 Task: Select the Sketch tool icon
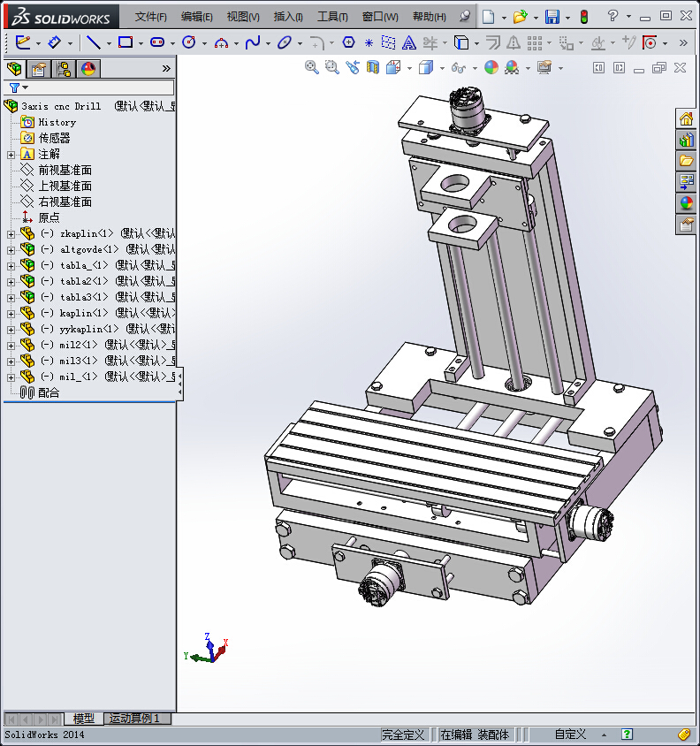click(22, 42)
